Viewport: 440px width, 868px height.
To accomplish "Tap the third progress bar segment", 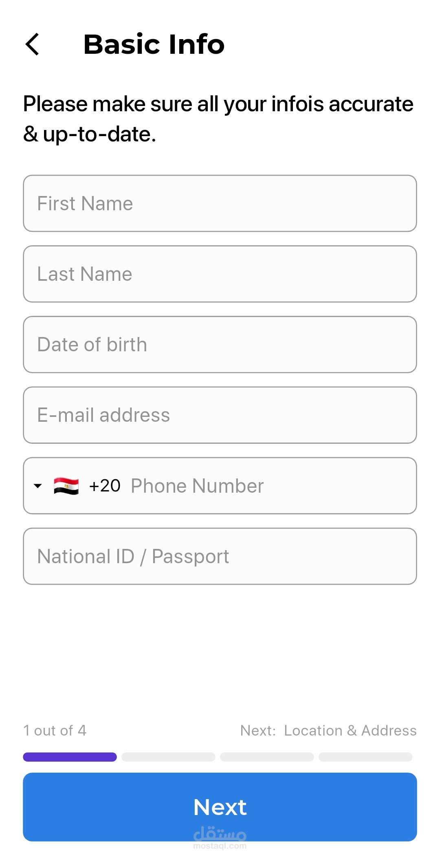I will [267, 757].
